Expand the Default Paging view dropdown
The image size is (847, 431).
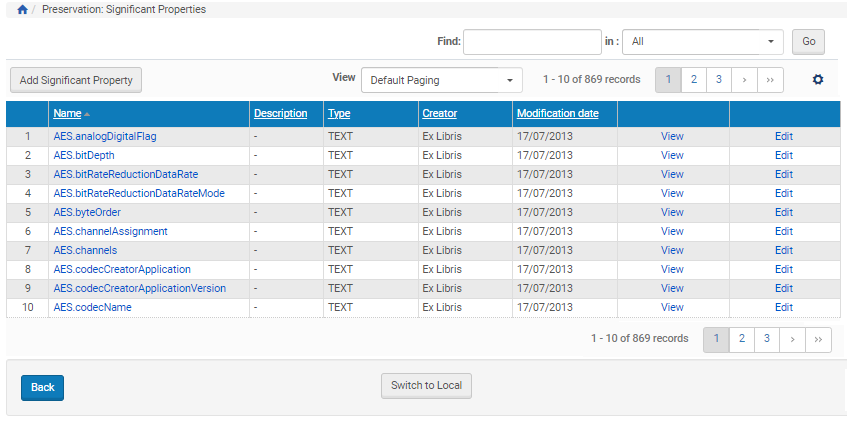coord(441,80)
